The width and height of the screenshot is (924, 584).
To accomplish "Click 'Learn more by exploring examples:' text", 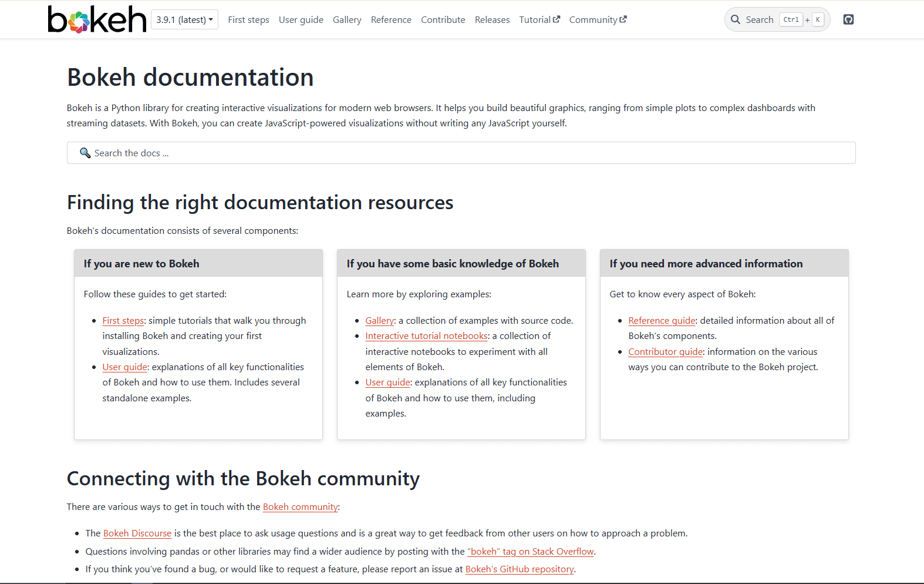I will [419, 294].
